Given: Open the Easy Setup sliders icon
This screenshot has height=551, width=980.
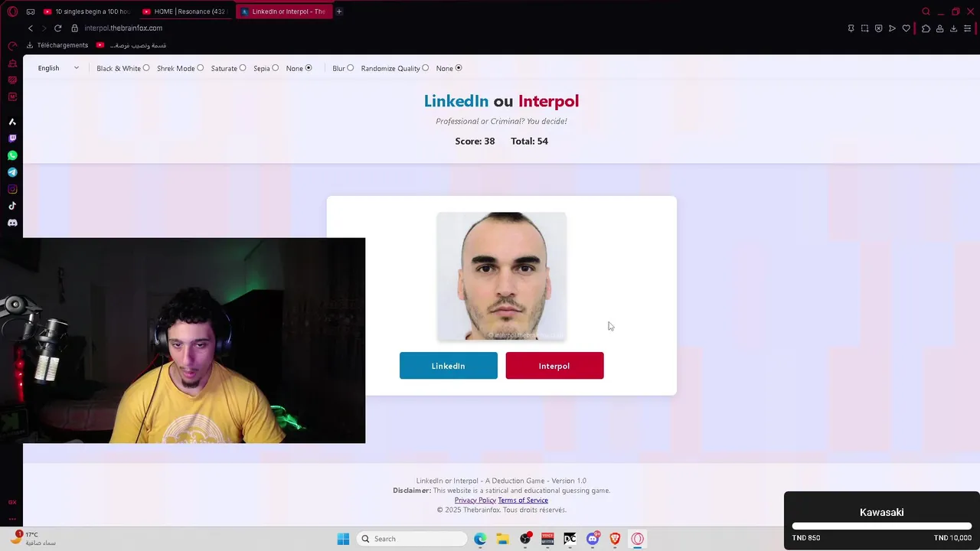Looking at the screenshot, I should click(x=968, y=28).
